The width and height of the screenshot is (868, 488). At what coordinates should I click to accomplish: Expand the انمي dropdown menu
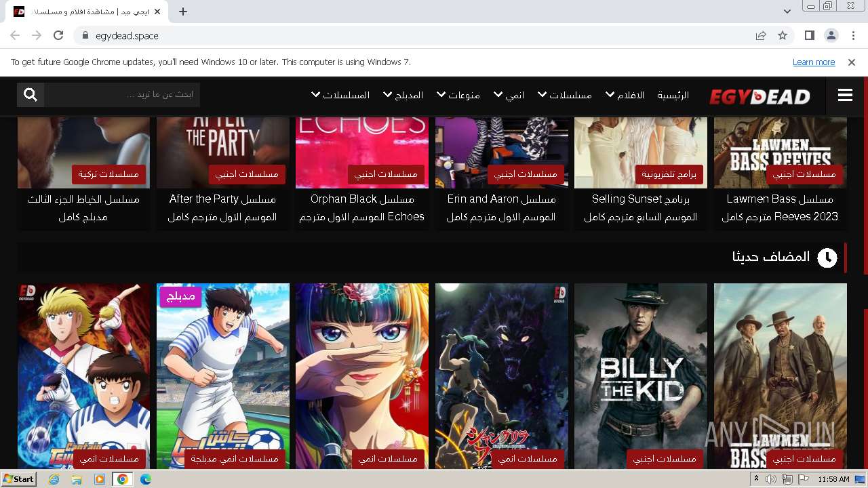click(509, 95)
